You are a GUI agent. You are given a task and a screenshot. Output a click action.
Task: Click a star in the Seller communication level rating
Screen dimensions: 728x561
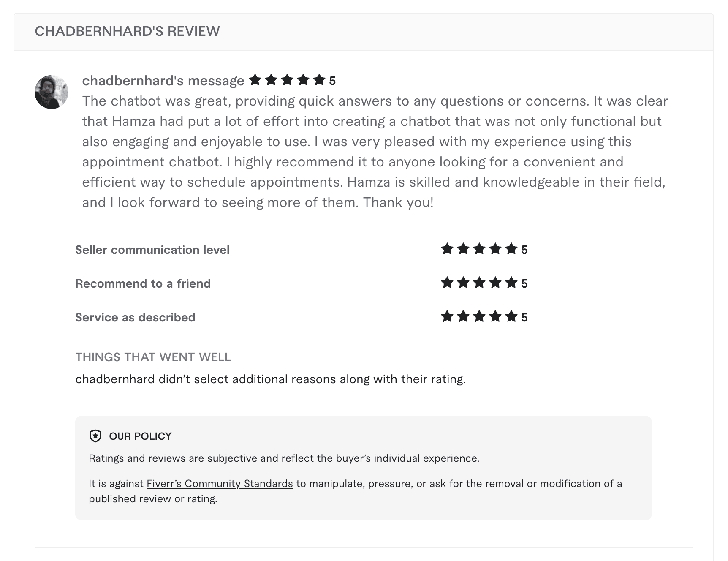tap(480, 249)
